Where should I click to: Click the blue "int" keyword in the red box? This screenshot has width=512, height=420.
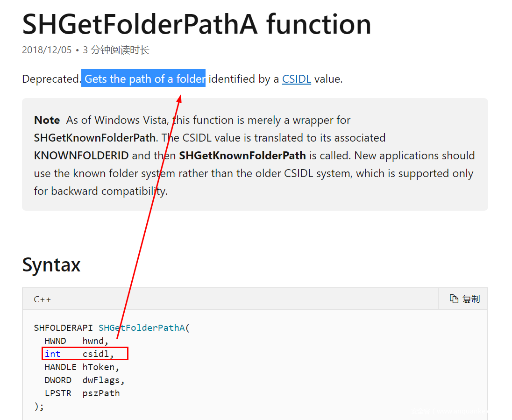point(52,354)
